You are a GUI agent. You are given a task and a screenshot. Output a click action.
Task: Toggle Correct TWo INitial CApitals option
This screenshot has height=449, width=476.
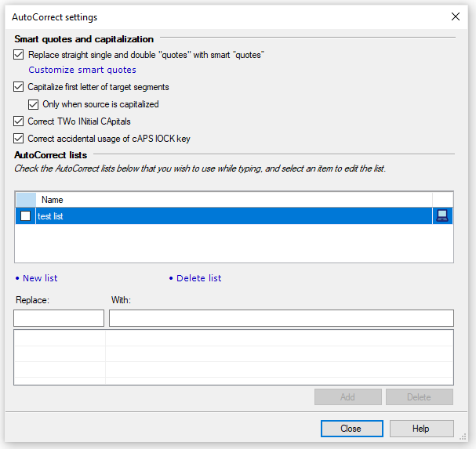point(20,121)
